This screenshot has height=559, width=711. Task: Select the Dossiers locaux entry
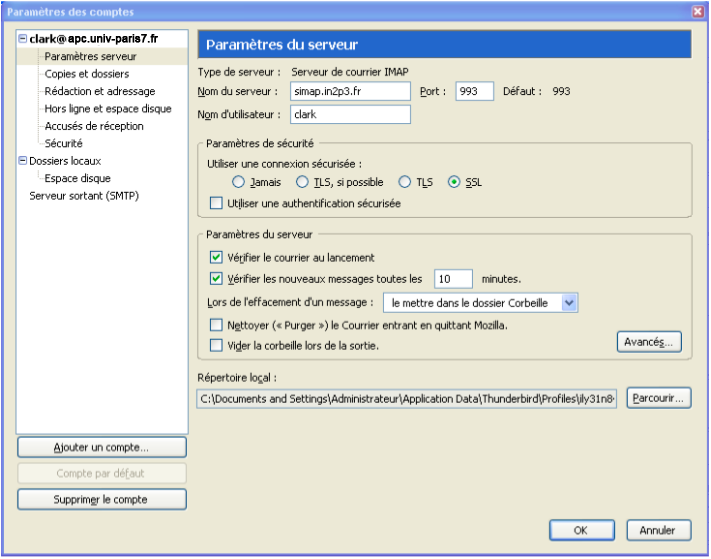[x=65, y=161]
